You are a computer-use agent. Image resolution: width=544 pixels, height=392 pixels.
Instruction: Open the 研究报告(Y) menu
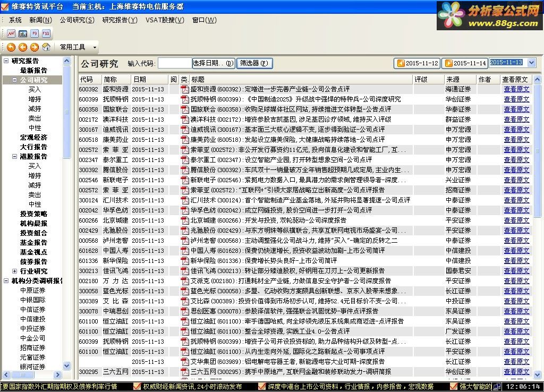pyautogui.click(x=120, y=20)
